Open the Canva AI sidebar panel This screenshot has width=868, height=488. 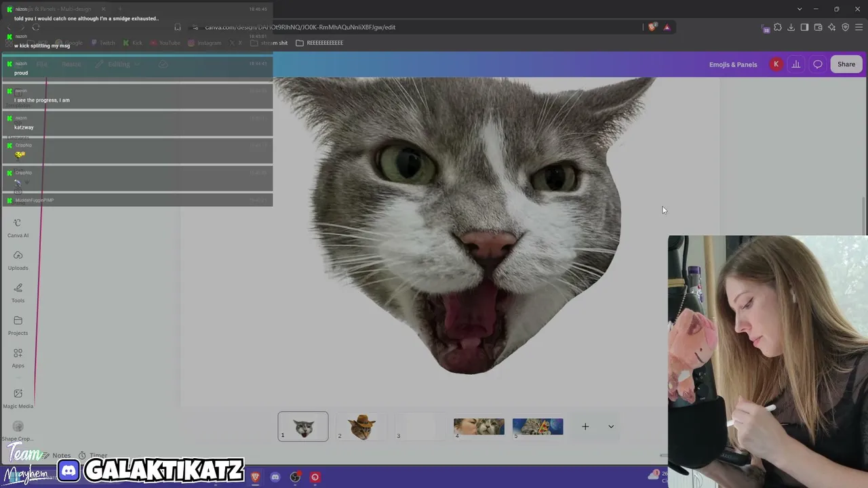tap(18, 228)
